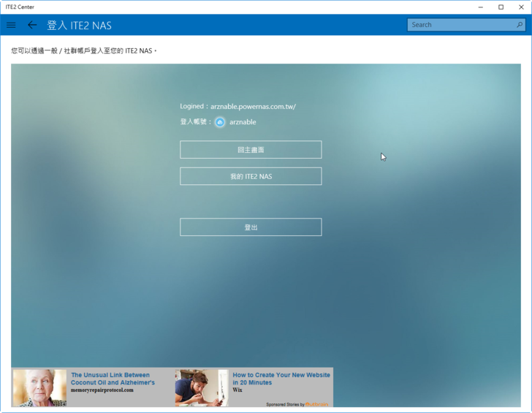The width and height of the screenshot is (532, 413).
Task: Click the man eating ad thumbnail
Action: click(x=201, y=387)
